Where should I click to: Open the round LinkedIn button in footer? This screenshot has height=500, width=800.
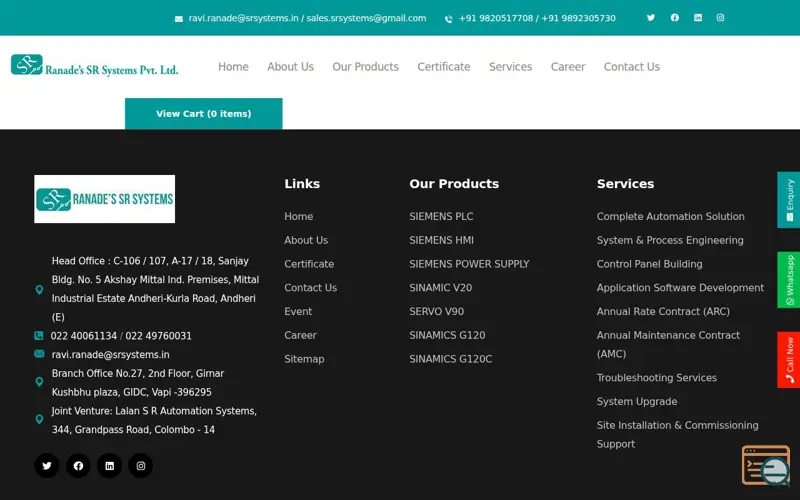(110, 466)
